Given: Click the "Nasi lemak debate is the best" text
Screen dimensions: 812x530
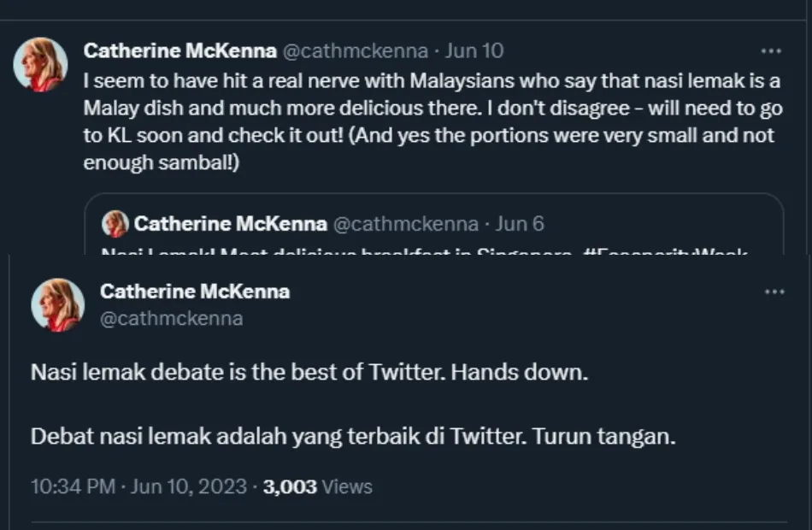Looking at the screenshot, I should [309, 374].
